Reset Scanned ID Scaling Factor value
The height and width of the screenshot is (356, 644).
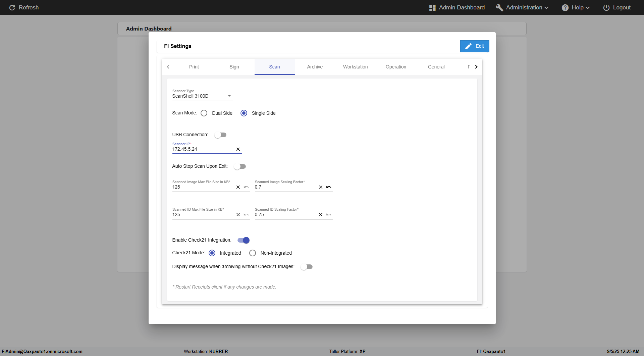click(x=329, y=215)
